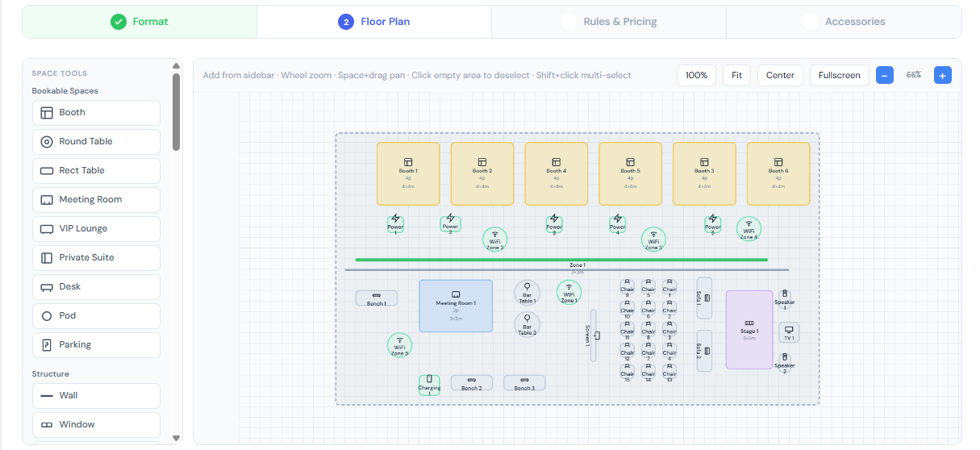This screenshot has width=980, height=450.
Task: Select the Speaker 1 element
Action: [x=785, y=298]
